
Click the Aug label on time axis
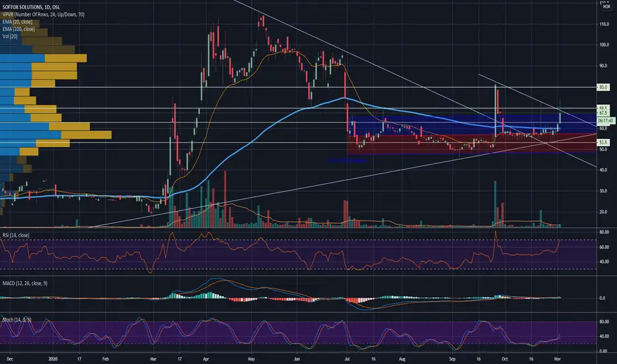coord(402,359)
